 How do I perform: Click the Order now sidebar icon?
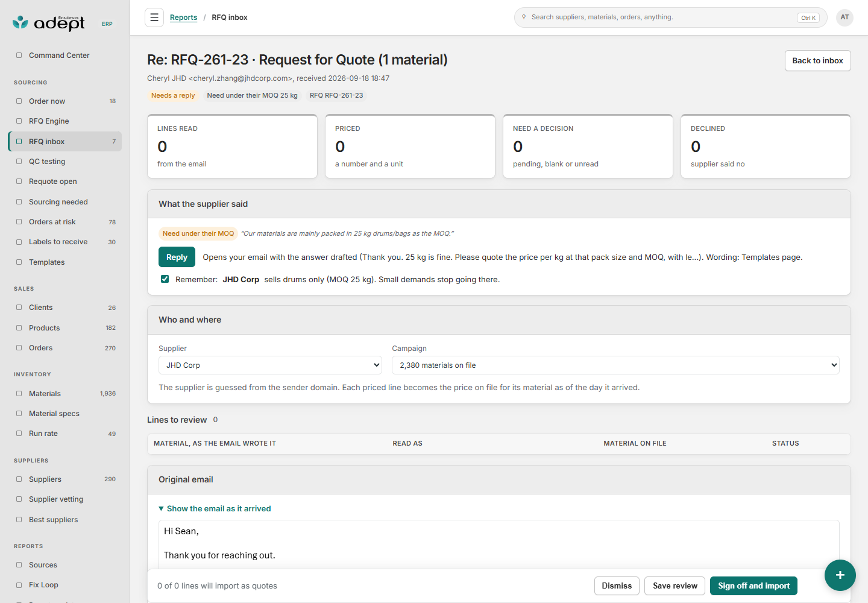19,101
